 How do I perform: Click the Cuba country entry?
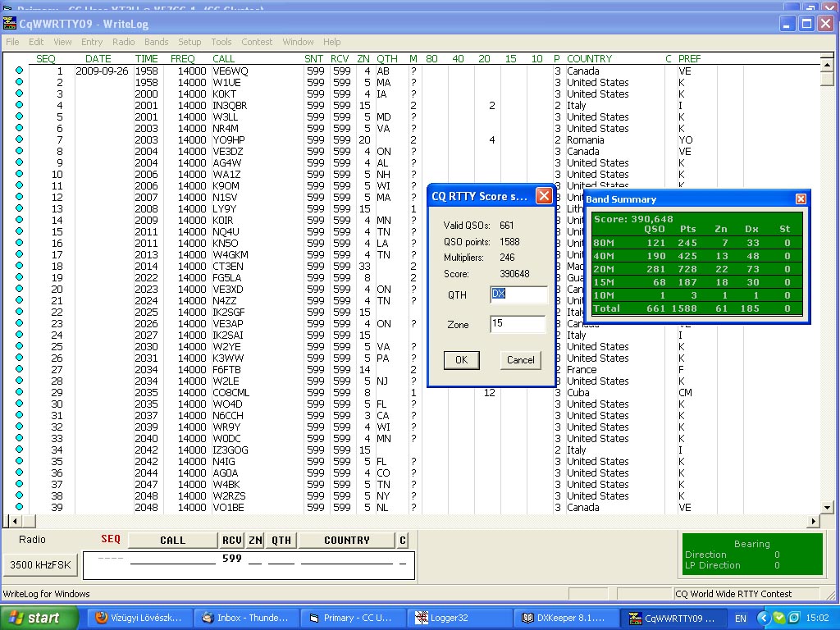click(578, 393)
